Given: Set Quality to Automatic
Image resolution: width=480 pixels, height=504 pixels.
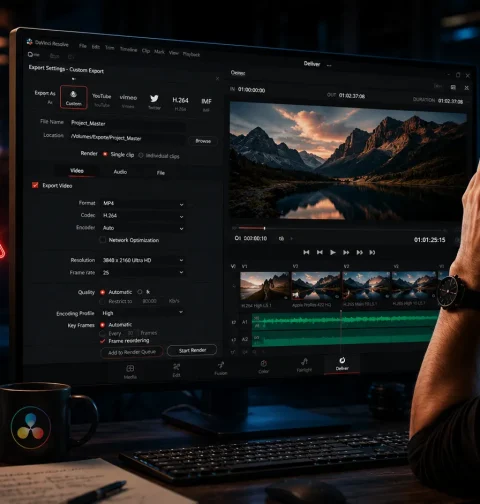Looking at the screenshot, I should [103, 292].
